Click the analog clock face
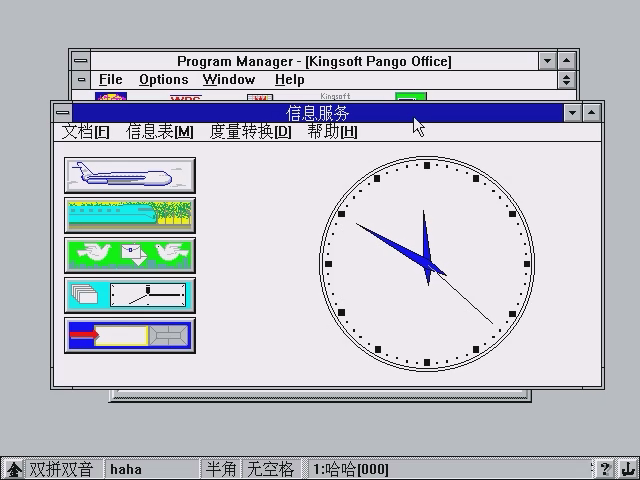The image size is (640, 480). click(427, 264)
